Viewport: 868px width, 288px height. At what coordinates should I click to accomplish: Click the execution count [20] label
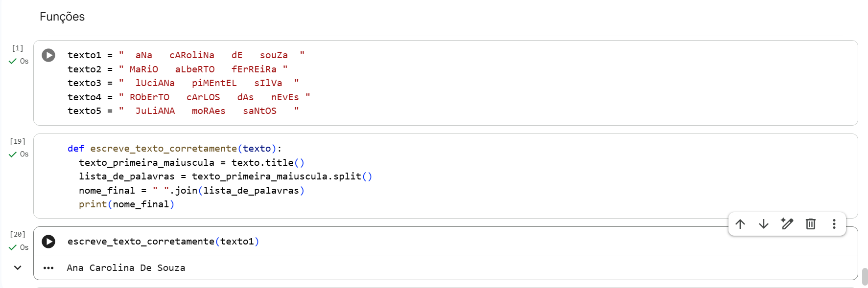click(x=18, y=234)
